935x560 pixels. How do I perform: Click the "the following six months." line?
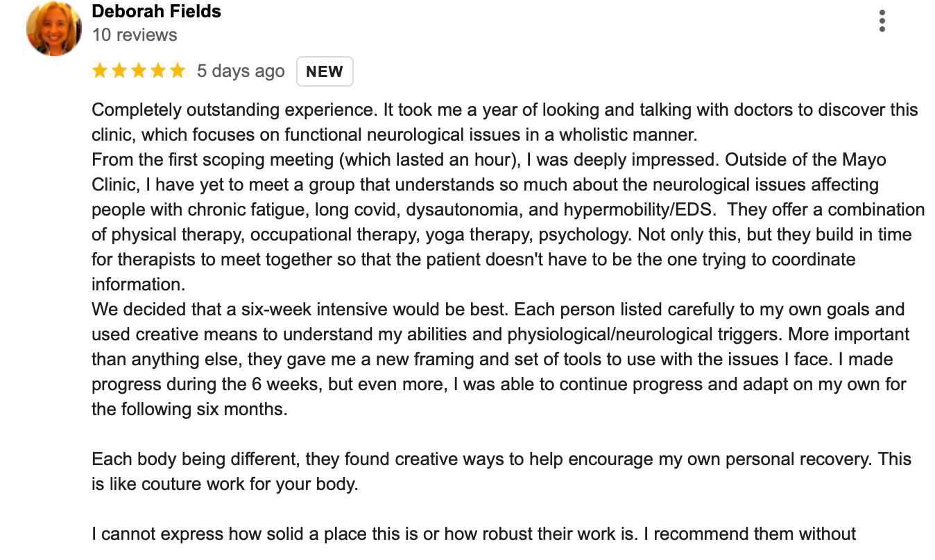(x=189, y=410)
